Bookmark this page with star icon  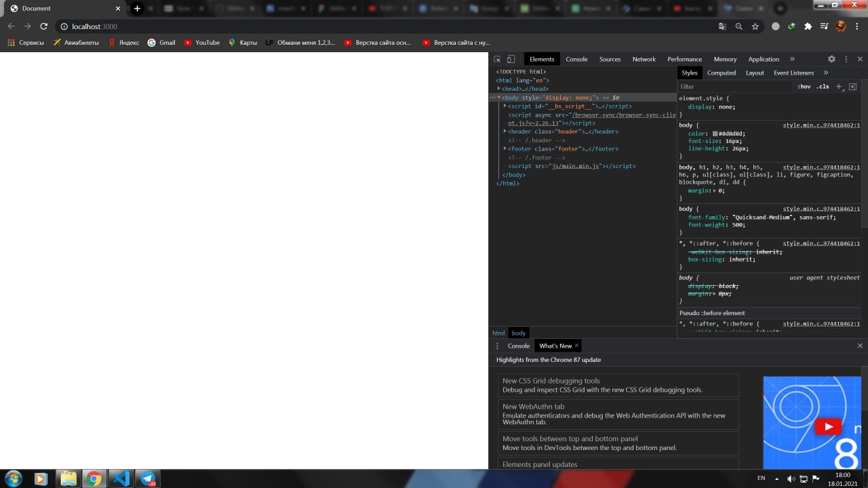(x=755, y=26)
